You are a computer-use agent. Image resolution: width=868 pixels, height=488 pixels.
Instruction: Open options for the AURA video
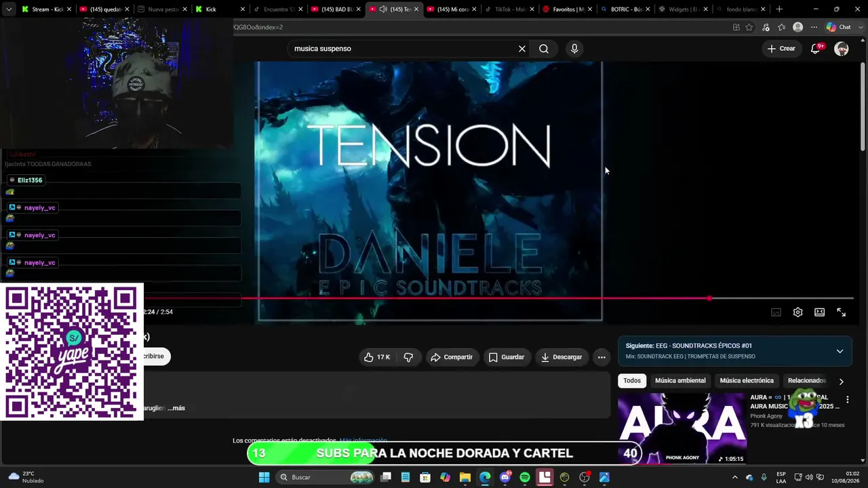pos(847,400)
